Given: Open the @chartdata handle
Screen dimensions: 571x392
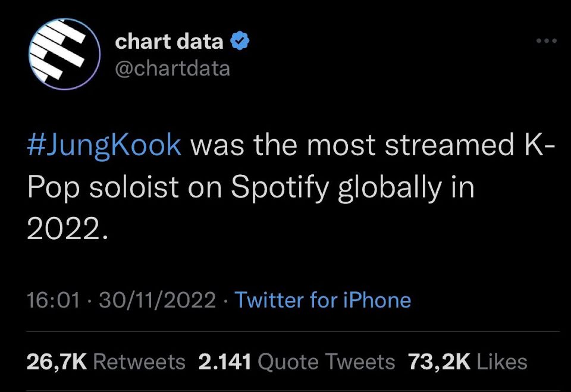Looking at the screenshot, I should point(172,68).
